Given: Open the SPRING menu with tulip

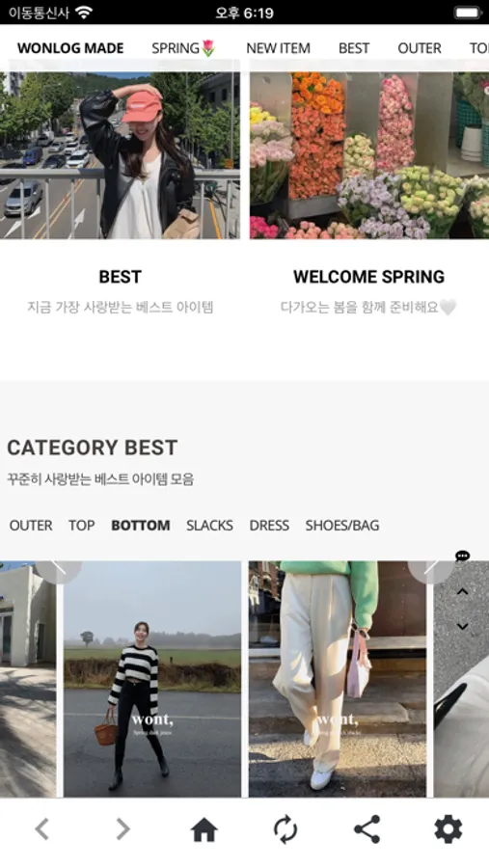Looking at the screenshot, I should 183,48.
